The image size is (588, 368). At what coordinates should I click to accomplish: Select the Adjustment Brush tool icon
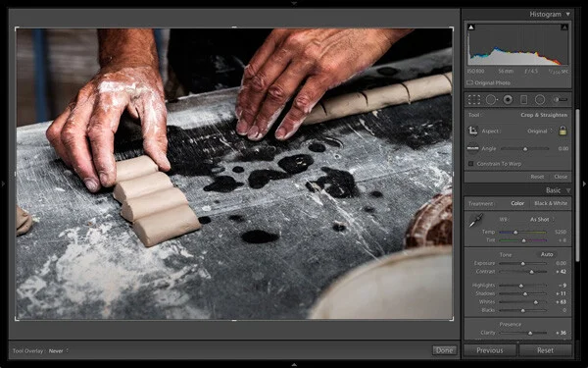[560, 99]
